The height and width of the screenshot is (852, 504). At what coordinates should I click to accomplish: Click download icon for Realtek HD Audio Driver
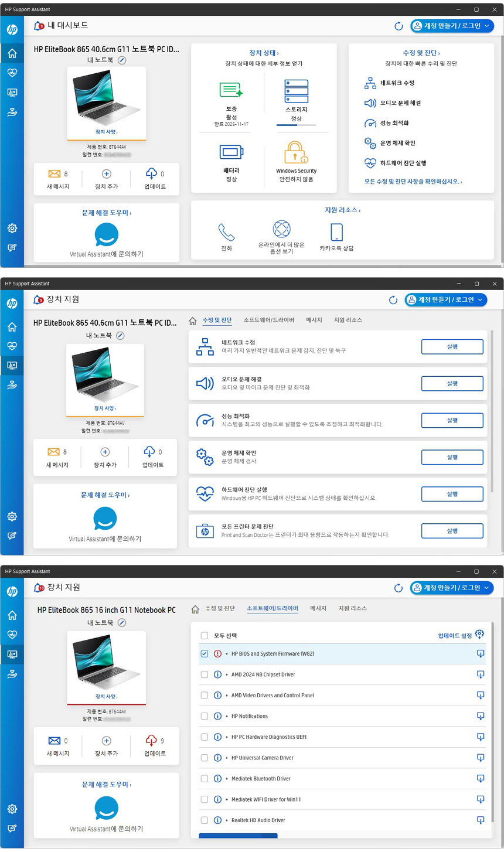pyautogui.click(x=481, y=820)
